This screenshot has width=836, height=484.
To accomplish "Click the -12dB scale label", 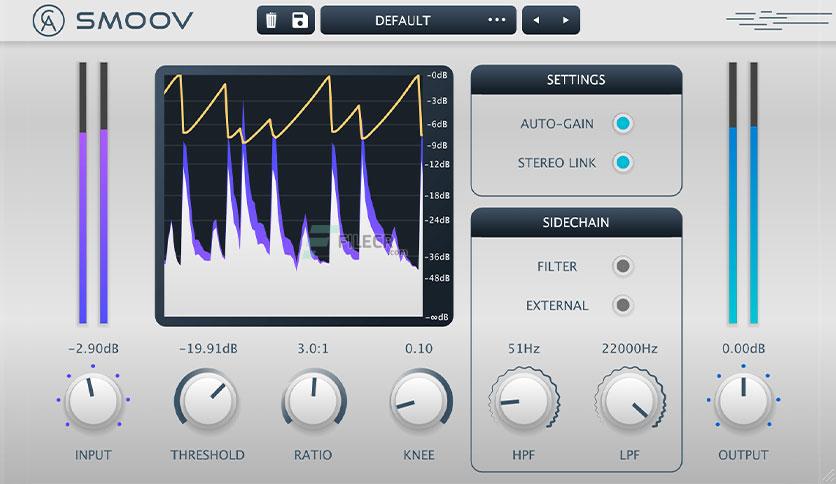I will 438,164.
